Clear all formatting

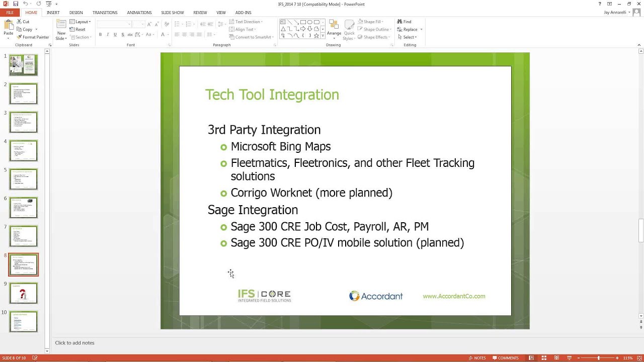166,24
